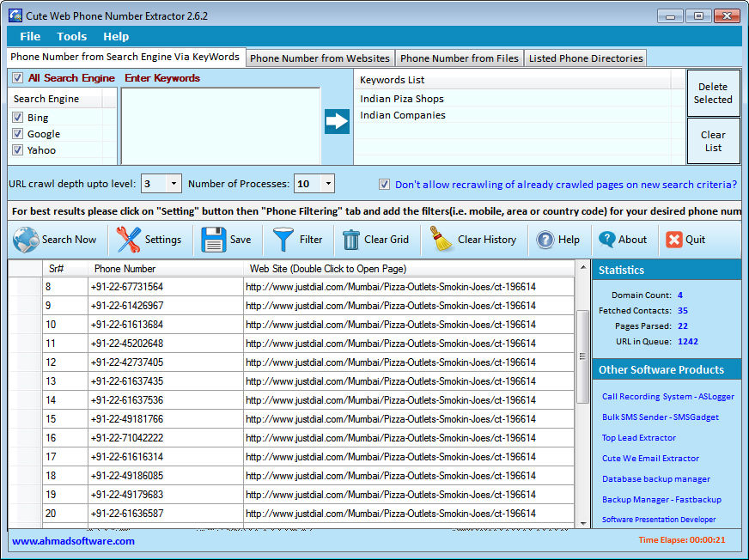Open the www.ahmadsoftware.com link

pos(73,541)
